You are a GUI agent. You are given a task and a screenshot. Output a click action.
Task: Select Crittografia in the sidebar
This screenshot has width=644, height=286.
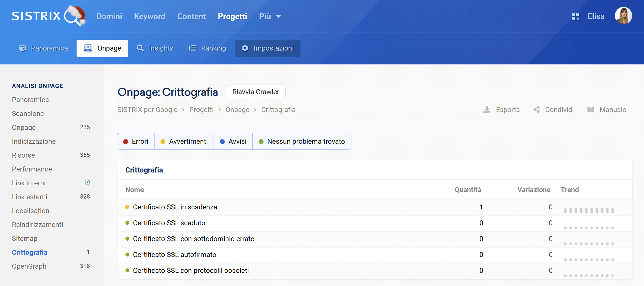point(29,252)
